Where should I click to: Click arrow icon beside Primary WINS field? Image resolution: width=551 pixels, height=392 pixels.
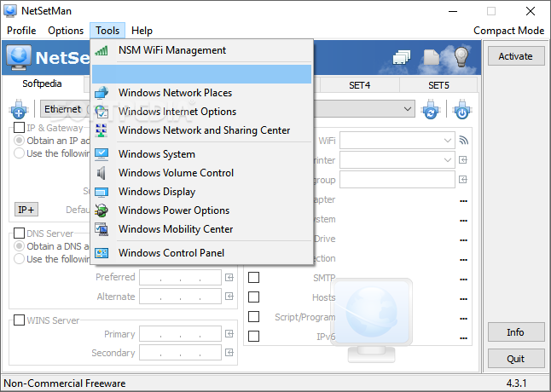(x=229, y=334)
